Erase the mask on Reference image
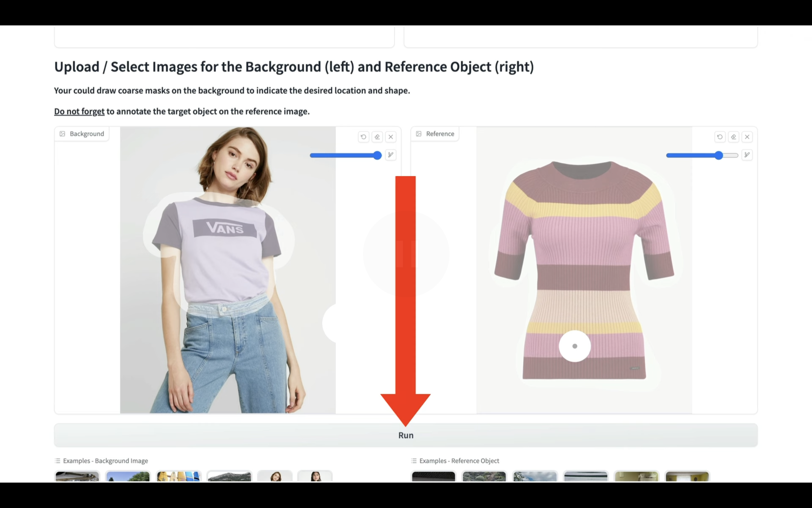Viewport: 812px width, 508px height. tap(734, 137)
